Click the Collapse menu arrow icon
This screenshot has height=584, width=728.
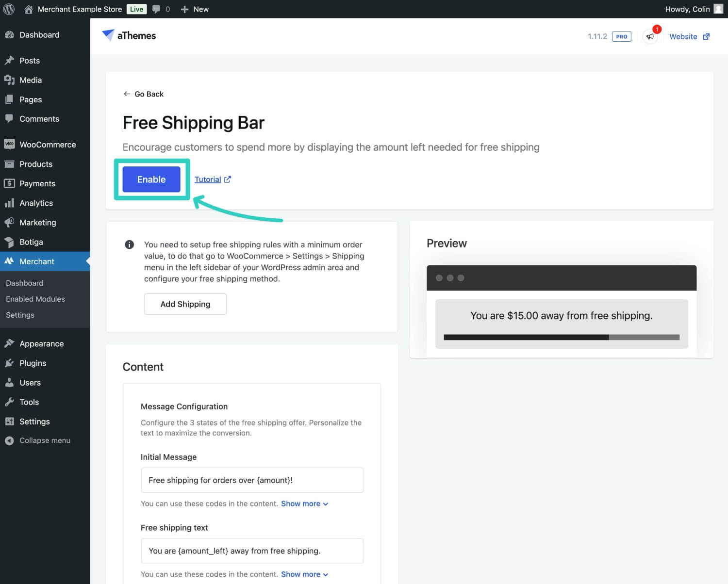coord(9,440)
